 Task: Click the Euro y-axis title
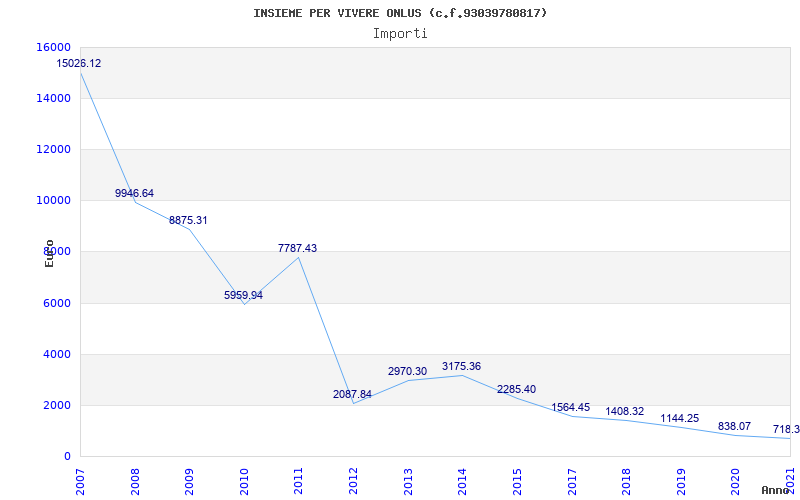(49, 253)
